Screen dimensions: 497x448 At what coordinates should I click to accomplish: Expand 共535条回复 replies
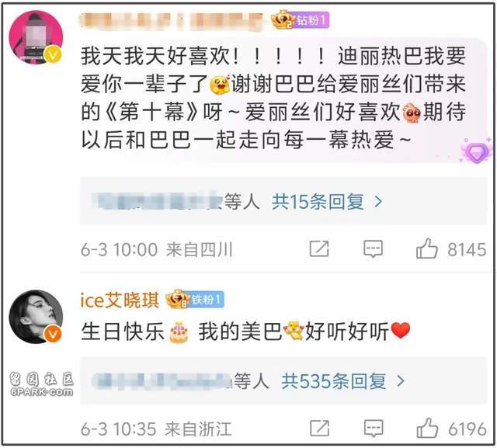(333, 380)
